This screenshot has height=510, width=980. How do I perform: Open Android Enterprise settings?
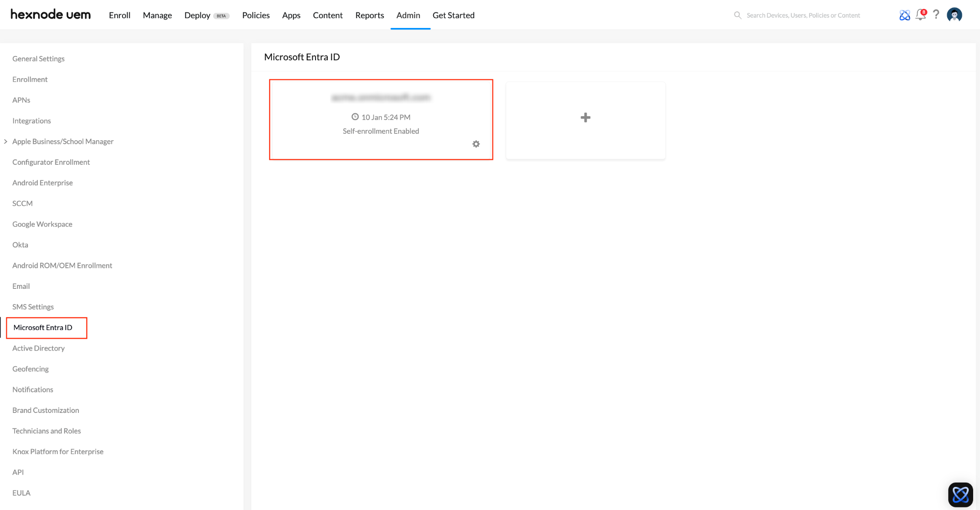[x=43, y=182]
